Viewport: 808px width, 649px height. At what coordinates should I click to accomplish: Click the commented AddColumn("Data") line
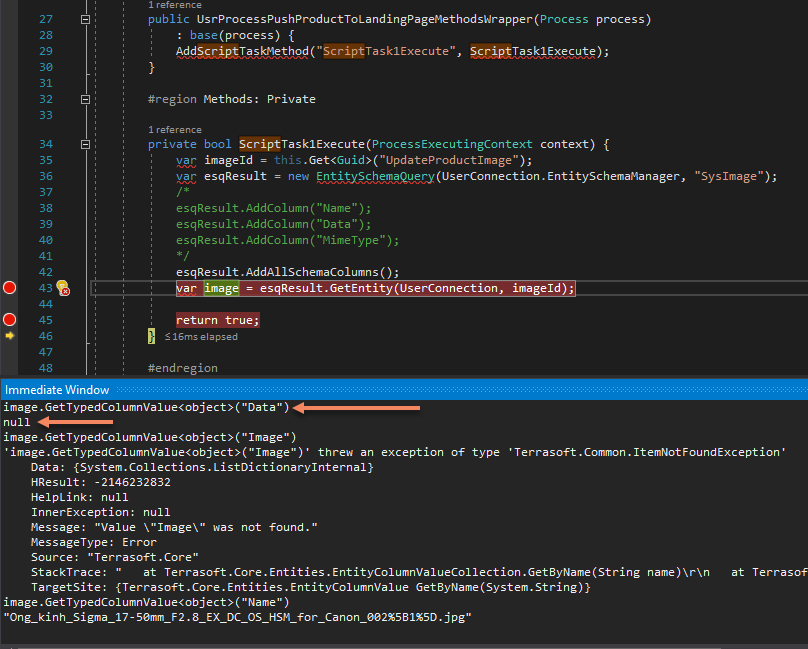274,224
